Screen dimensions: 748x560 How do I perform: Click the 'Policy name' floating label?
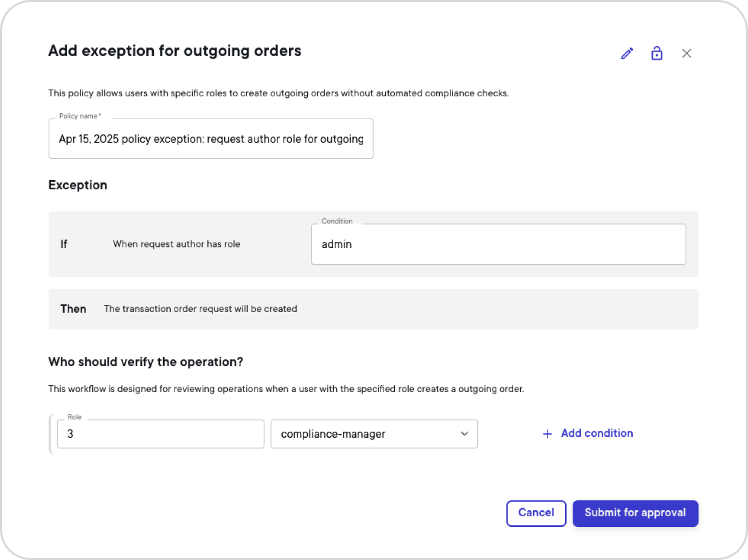click(x=80, y=116)
